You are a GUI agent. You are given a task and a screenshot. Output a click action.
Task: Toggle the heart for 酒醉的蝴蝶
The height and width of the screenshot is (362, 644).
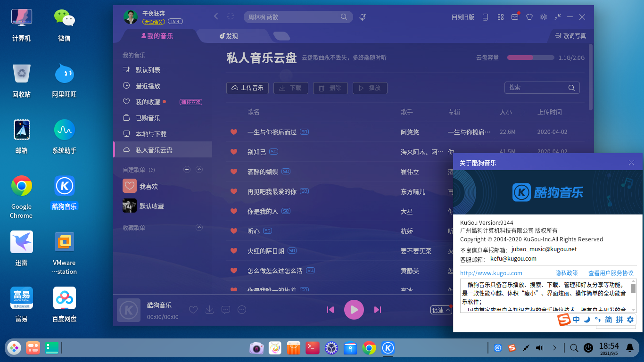pos(234,172)
